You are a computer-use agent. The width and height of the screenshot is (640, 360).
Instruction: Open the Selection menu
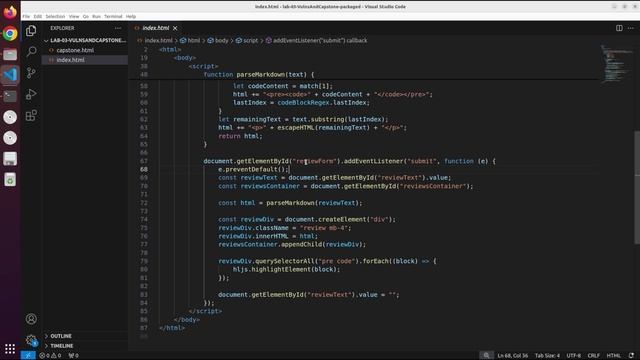pyautogui.click(x=55, y=16)
